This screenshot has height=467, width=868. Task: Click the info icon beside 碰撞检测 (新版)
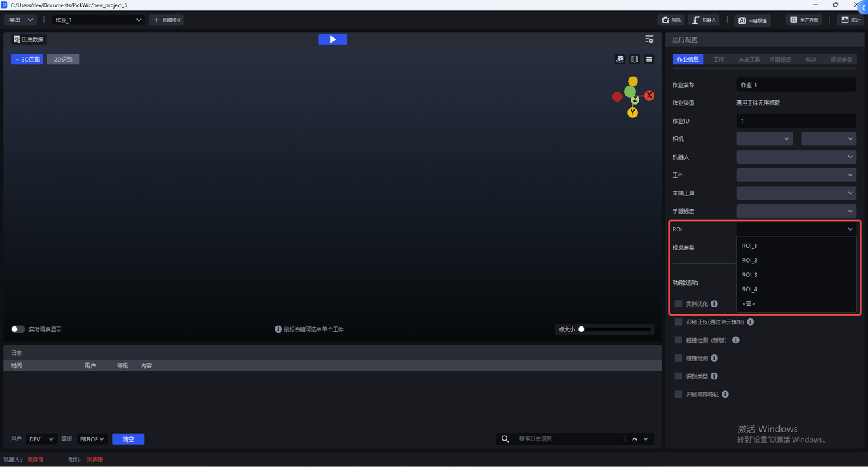[x=736, y=340]
